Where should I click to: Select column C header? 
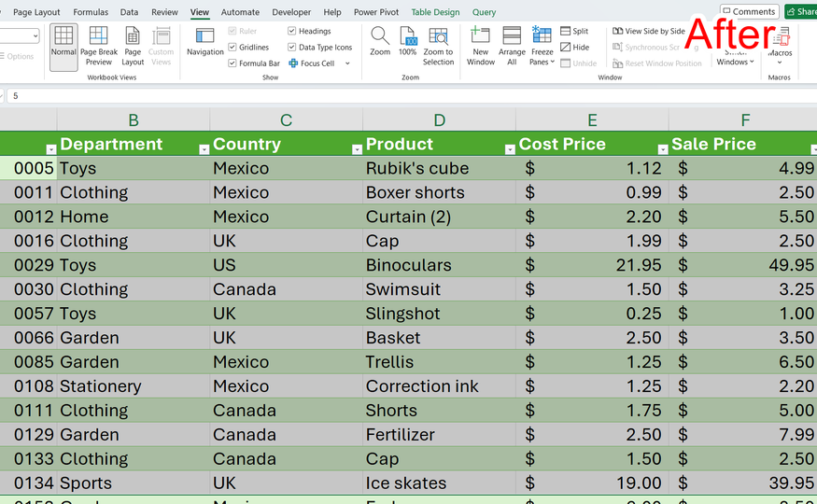(x=286, y=120)
